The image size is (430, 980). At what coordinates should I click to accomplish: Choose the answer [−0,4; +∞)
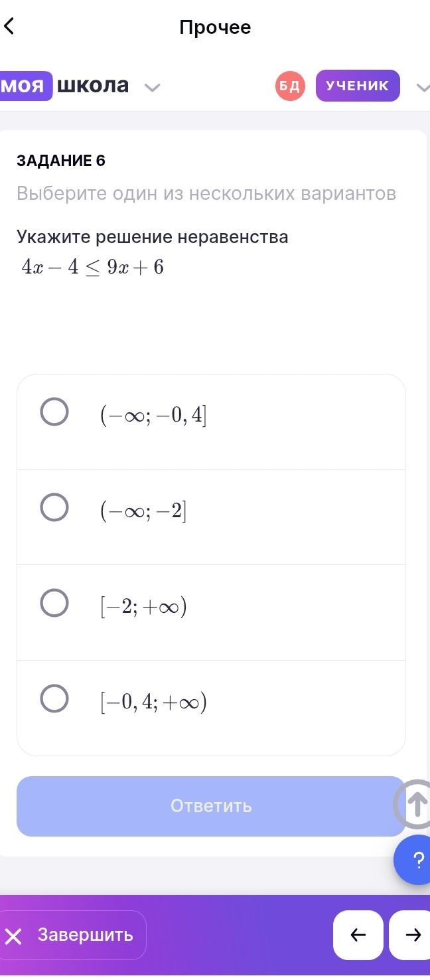click(211, 708)
